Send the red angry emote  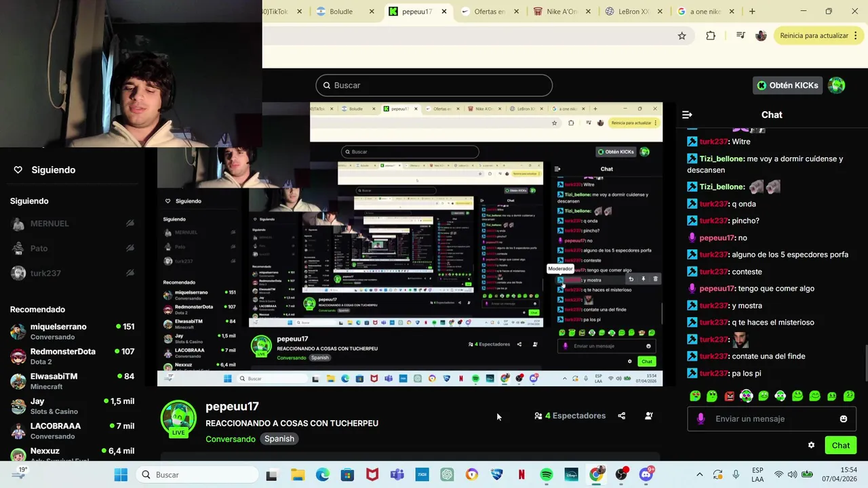click(x=729, y=396)
